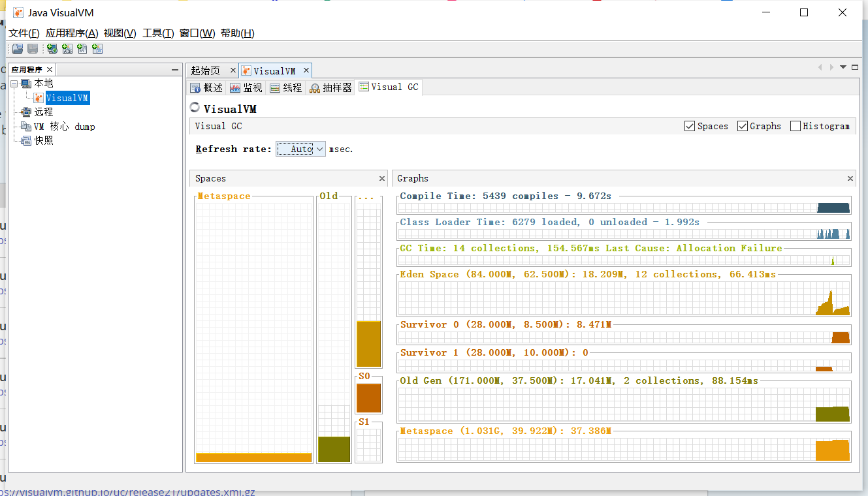Minimize the 应用程序 panel
Screen dimensions: 868x496
click(x=175, y=70)
